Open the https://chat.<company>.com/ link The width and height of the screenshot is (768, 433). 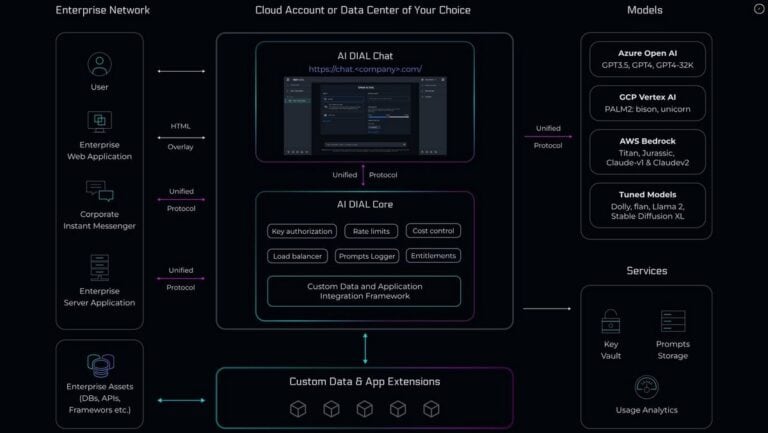point(365,69)
